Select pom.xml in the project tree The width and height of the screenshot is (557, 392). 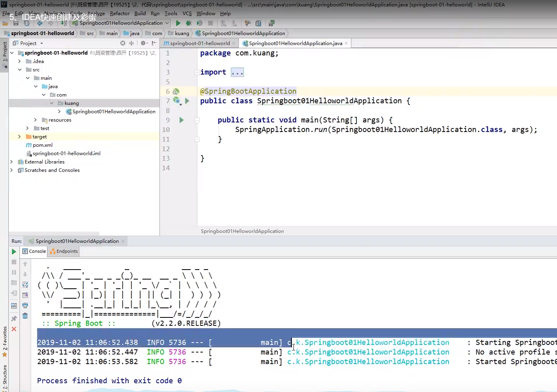[x=42, y=145]
